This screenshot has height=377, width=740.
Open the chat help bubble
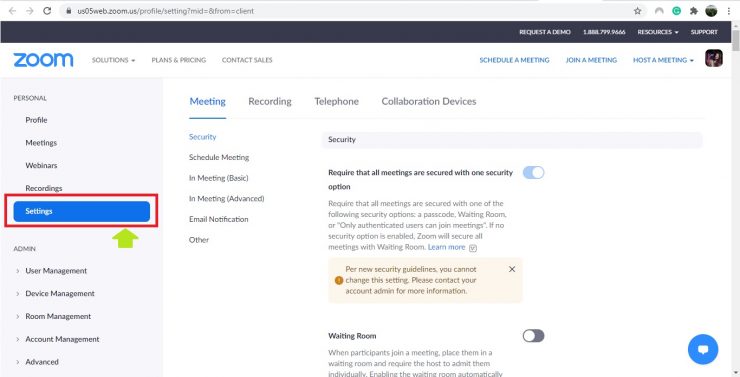pos(703,350)
